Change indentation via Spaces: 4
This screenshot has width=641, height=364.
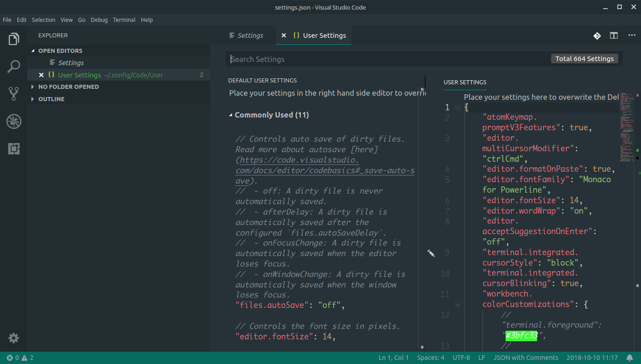430,358
